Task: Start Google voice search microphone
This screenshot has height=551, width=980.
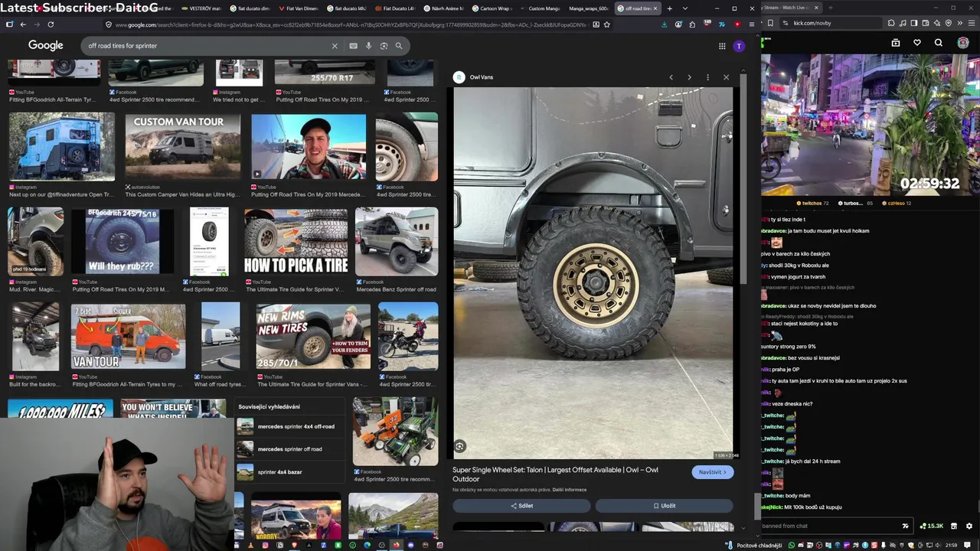Action: (x=368, y=46)
